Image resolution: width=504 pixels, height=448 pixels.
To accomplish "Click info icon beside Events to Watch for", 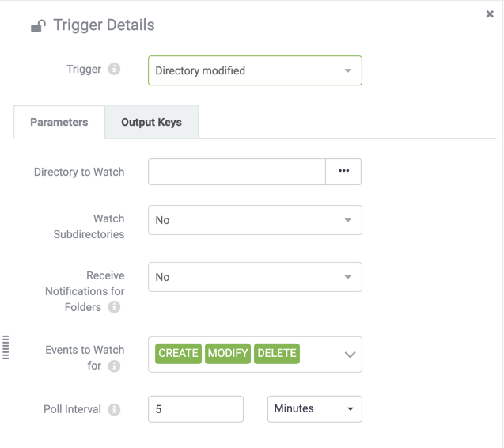I will 114,366.
